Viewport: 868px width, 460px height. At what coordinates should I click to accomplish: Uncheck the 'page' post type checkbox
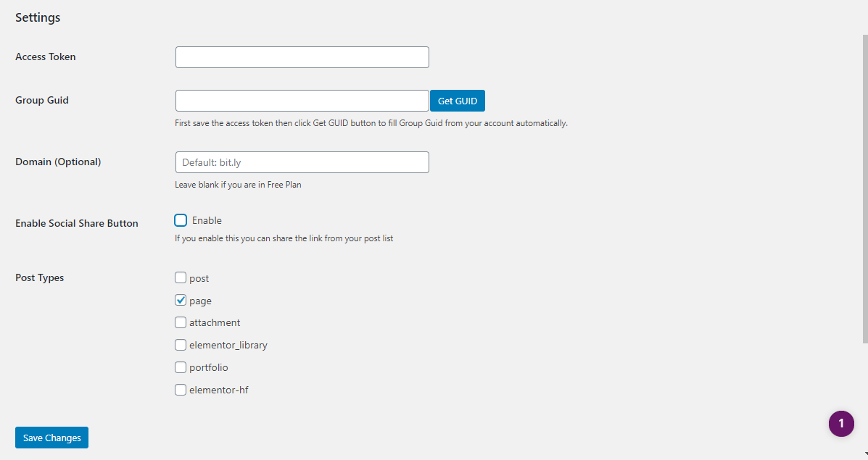point(181,301)
